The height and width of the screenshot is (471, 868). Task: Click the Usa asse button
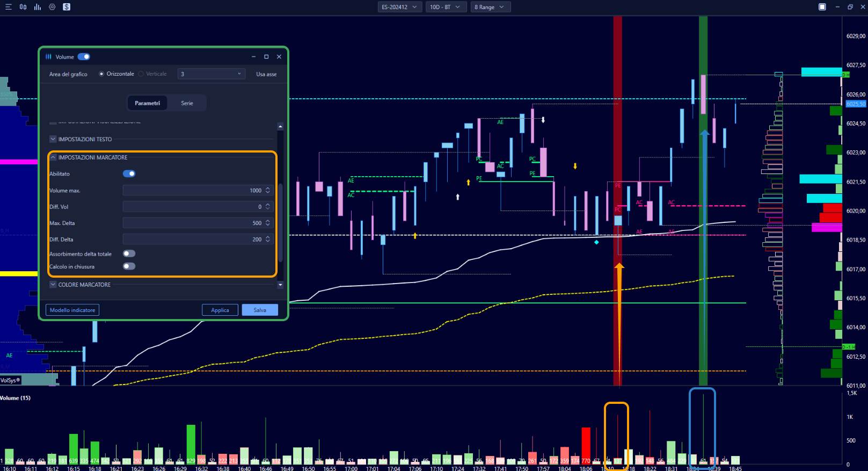[266, 74]
